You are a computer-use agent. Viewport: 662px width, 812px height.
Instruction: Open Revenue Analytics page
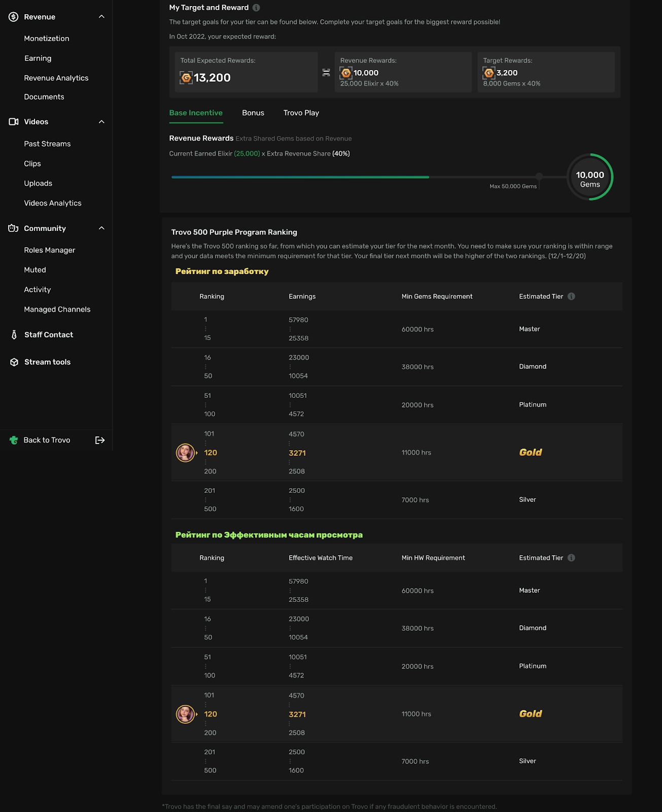[56, 78]
